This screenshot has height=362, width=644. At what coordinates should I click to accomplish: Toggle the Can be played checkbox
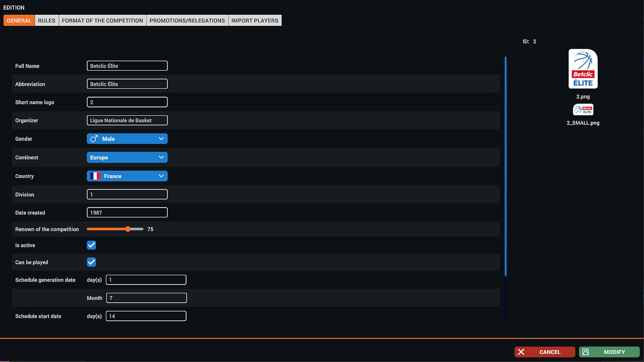91,262
